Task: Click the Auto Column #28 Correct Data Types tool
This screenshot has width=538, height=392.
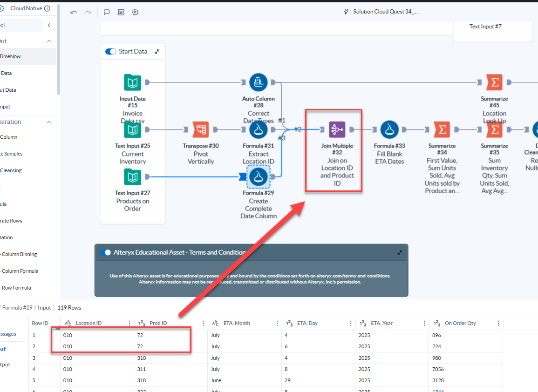Action: tap(259, 82)
